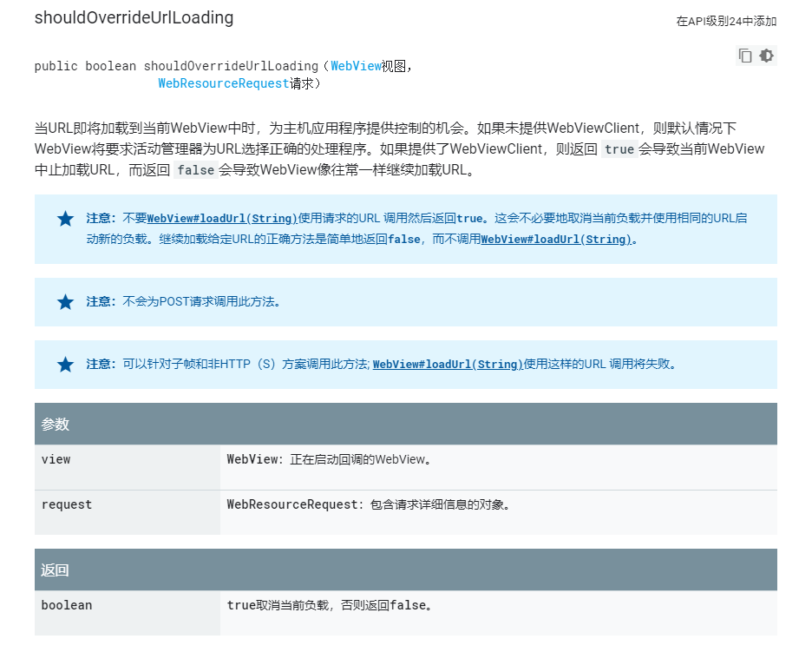Follow WebView#loadUrl(String) link in first note
Screen dimensions: 812x652
[221, 218]
